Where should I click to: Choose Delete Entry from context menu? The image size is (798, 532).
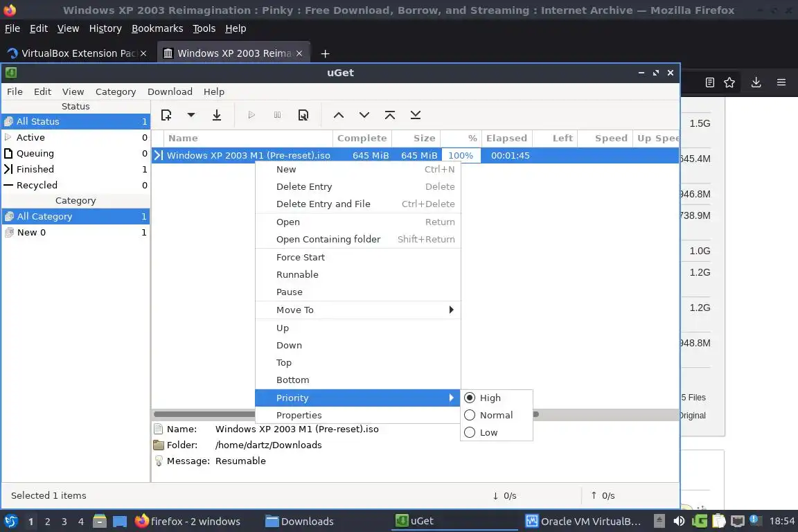pyautogui.click(x=357, y=186)
